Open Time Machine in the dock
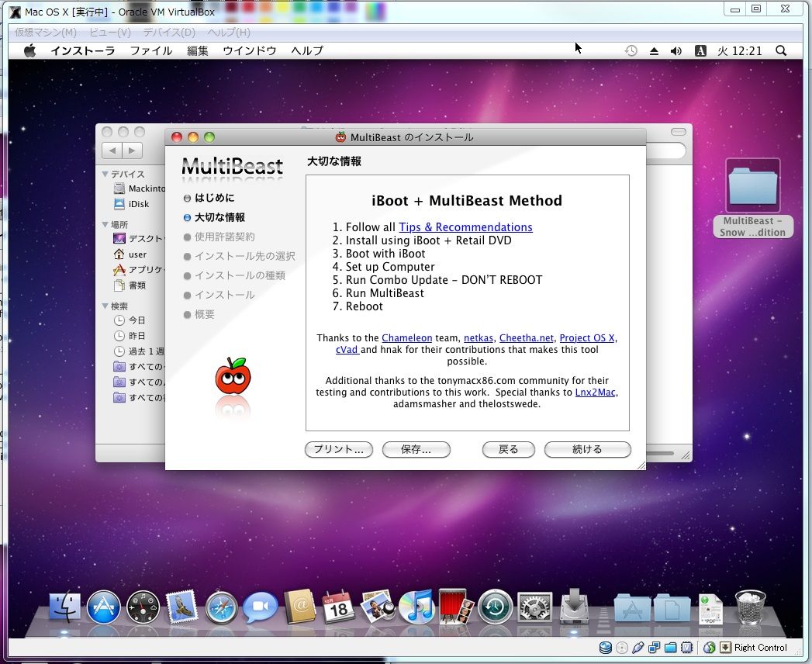The width and height of the screenshot is (812, 664). (496, 607)
